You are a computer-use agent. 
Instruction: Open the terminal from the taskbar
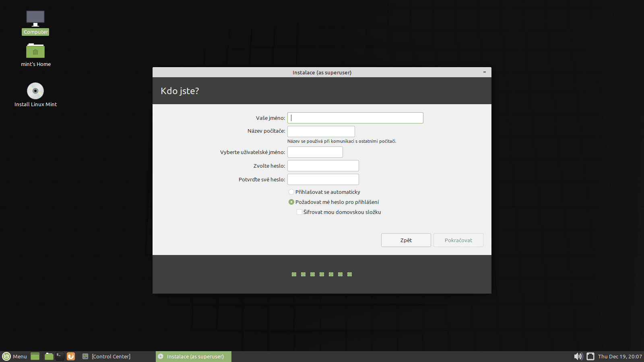(60, 356)
